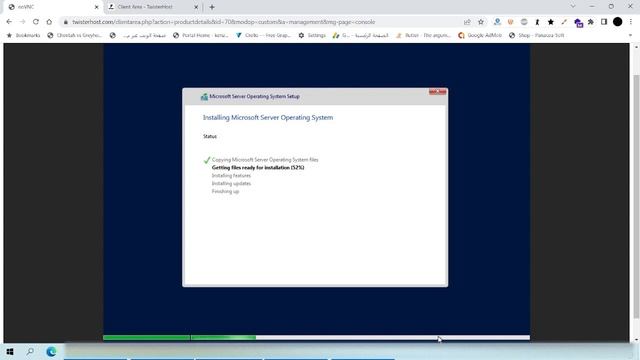This screenshot has height=360, width=640.
Task: Toggle the browser side panel
Action: 604,22
